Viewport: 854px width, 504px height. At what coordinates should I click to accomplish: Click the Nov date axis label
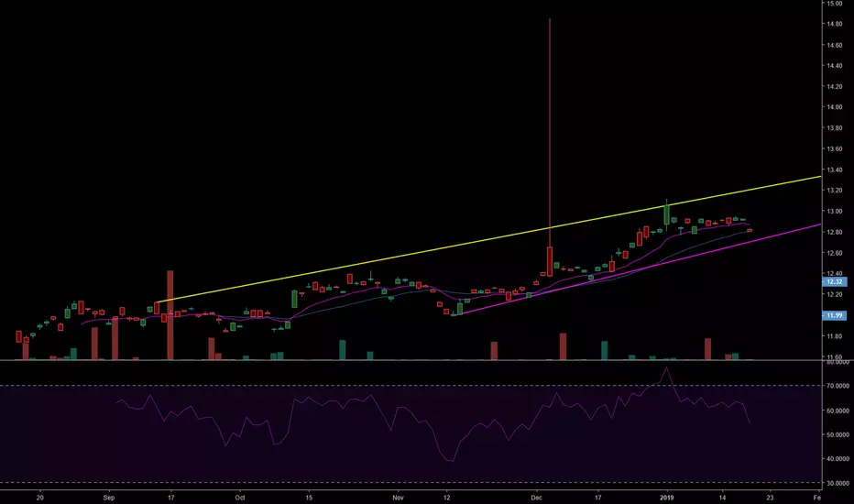point(398,498)
